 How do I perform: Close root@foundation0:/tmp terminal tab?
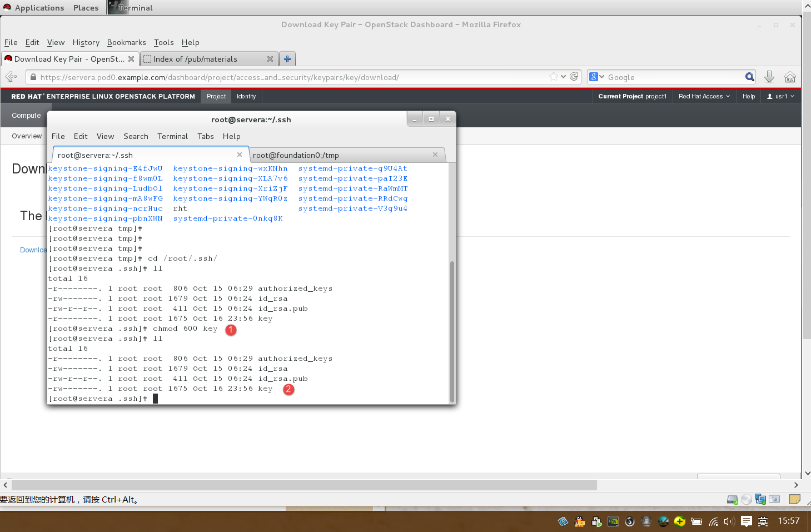coord(435,155)
